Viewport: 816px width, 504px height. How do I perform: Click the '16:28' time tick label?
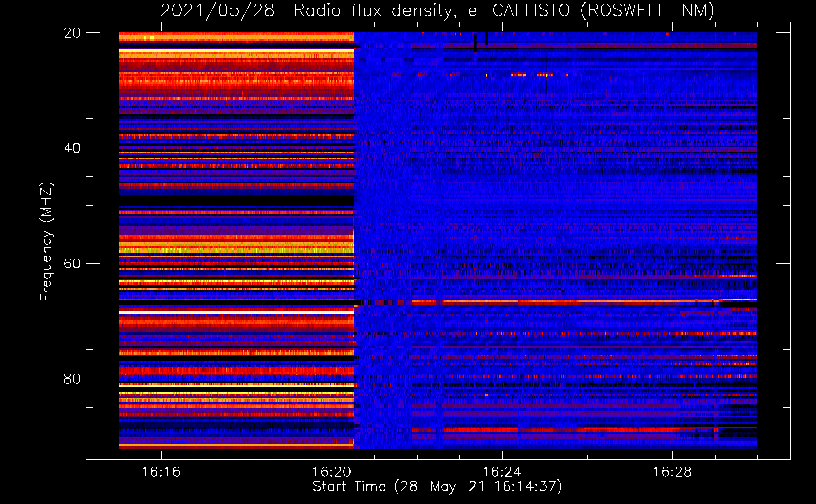(672, 472)
